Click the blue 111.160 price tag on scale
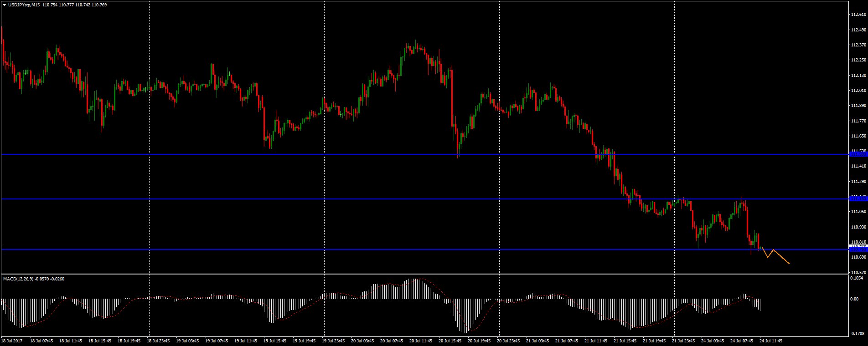This screenshot has width=868, height=346. (x=858, y=198)
